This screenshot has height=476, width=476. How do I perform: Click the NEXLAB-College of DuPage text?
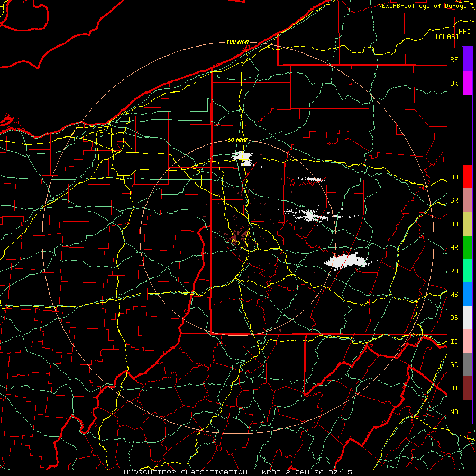(x=422, y=6)
